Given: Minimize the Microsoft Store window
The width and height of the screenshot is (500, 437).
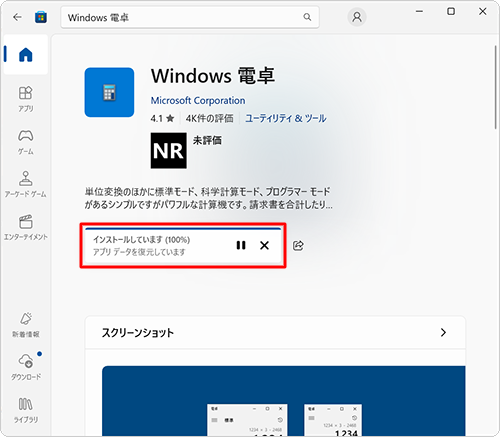Looking at the screenshot, I should click(x=419, y=11).
